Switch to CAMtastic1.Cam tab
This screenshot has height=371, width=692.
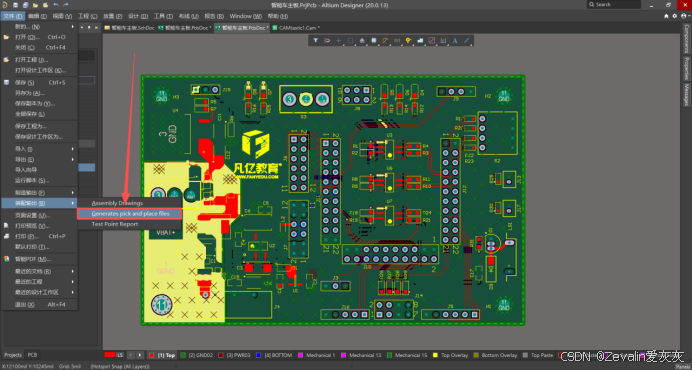coord(296,27)
